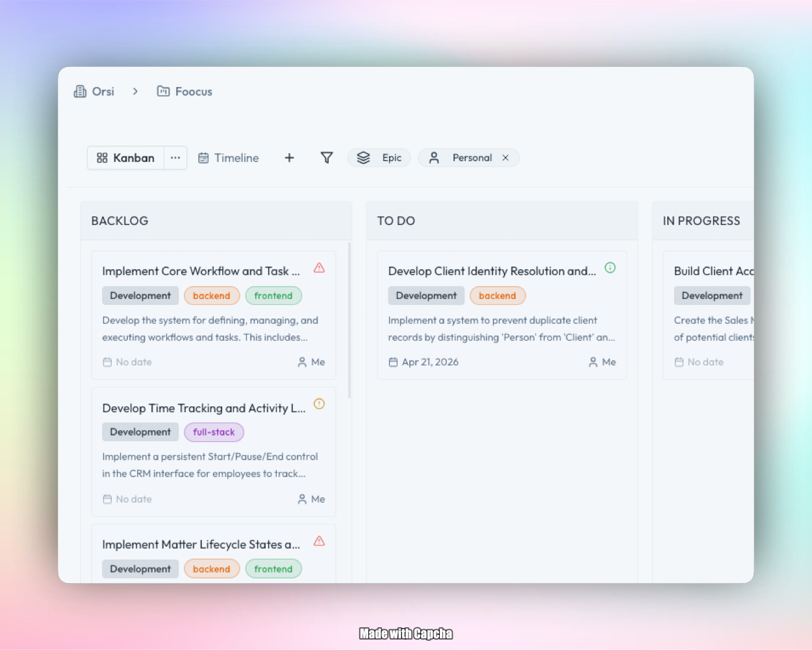
Task: Click the priority icon on Develop Time Tracking card
Action: (319, 404)
